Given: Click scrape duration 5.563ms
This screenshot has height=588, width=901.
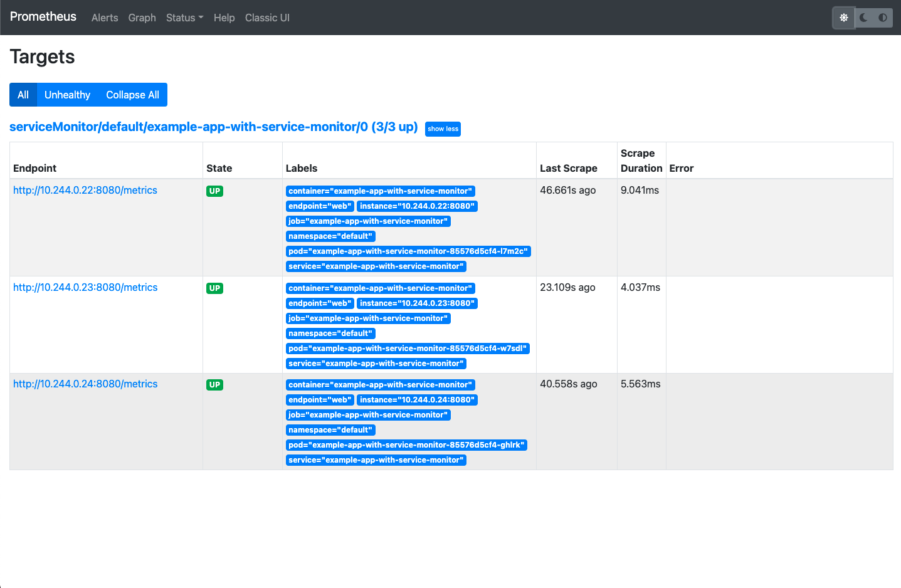Looking at the screenshot, I should click(x=640, y=384).
